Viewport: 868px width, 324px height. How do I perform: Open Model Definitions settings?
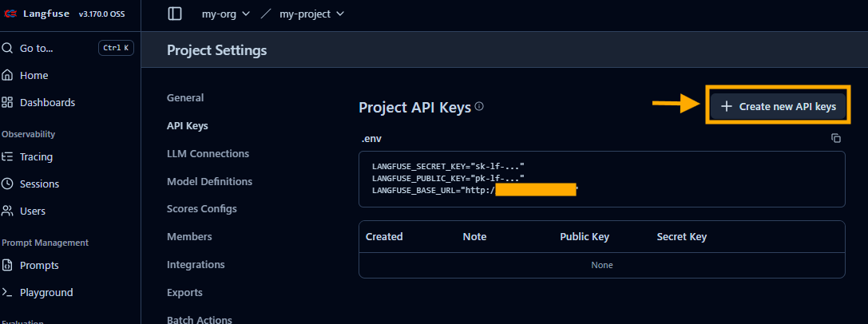click(x=210, y=181)
